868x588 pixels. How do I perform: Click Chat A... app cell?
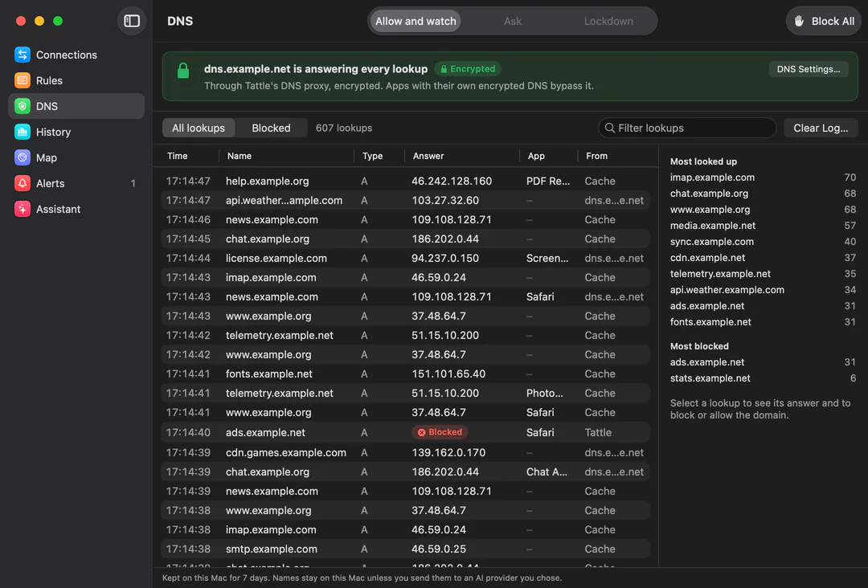pyautogui.click(x=547, y=472)
